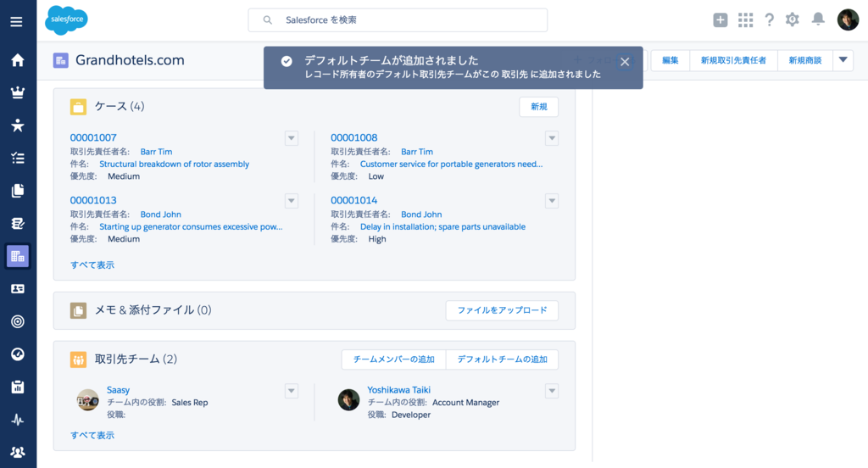The image size is (868, 468).
Task: Open 'Delay in installation; spare parts unavailable'
Action: (x=442, y=226)
